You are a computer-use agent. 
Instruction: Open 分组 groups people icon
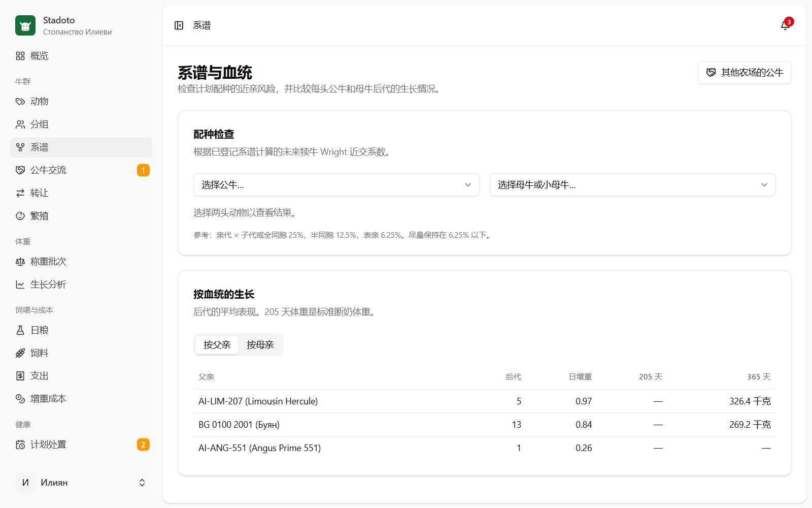20,124
